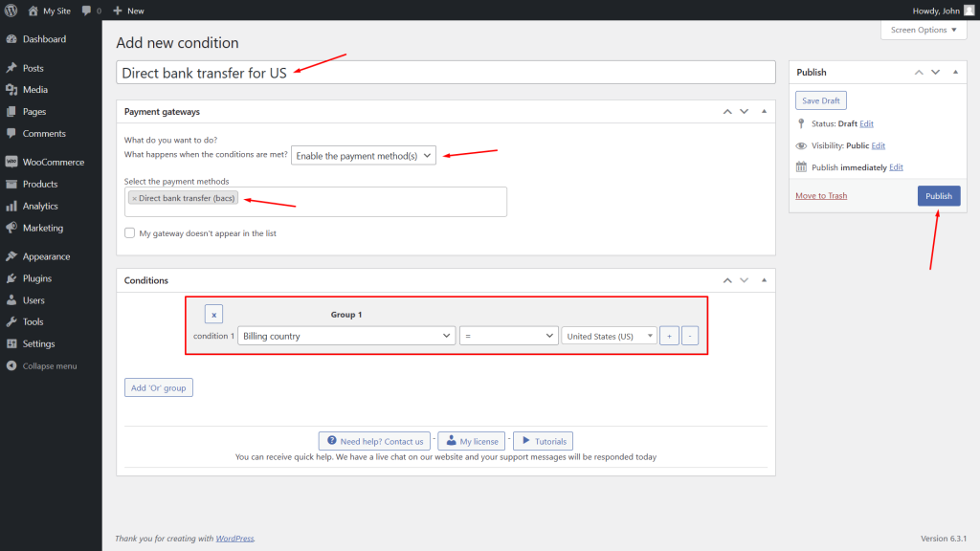This screenshot has width=980, height=551.
Task: Open the comments bubble icon in admin bar
Action: [x=87, y=11]
